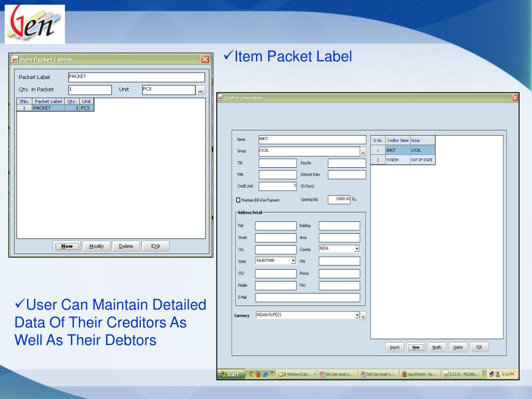Switch to 2.12.01 RELIAN taskbar item

462,374
